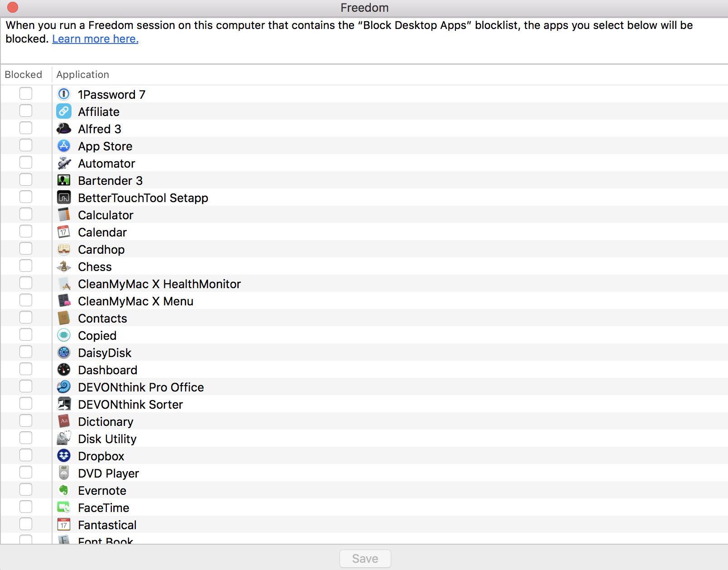Click the App Store icon

pos(64,145)
